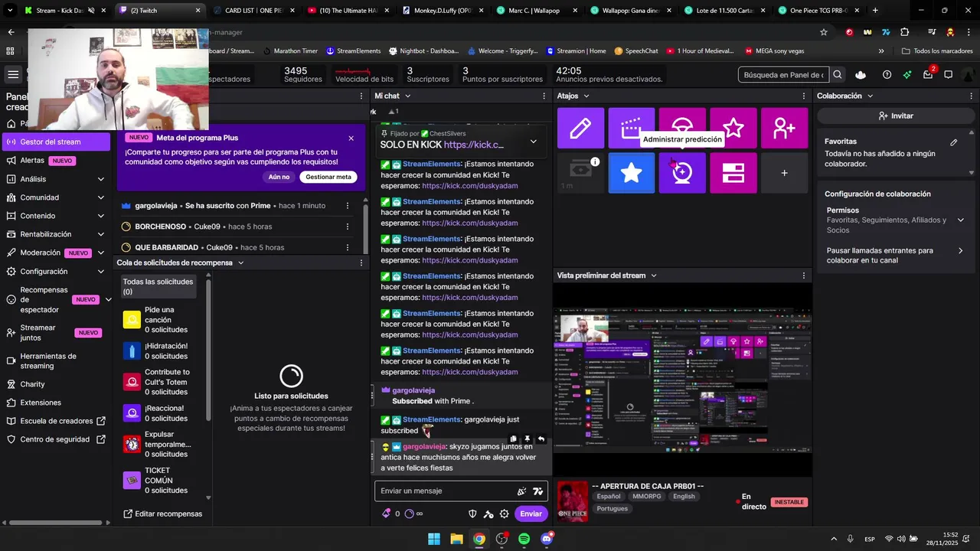Viewport: 980px width, 551px height.
Task: Click reply arrow on gargolavieja message
Action: point(541,439)
